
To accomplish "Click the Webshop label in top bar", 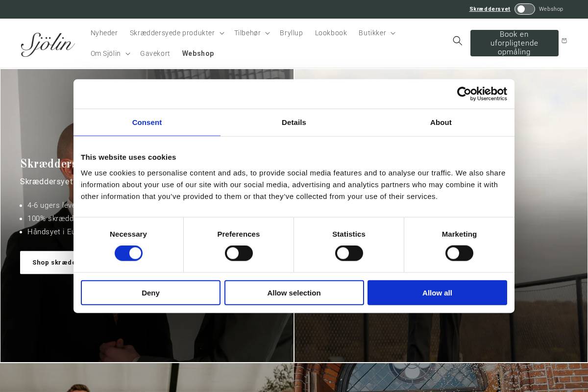I will coord(551,9).
